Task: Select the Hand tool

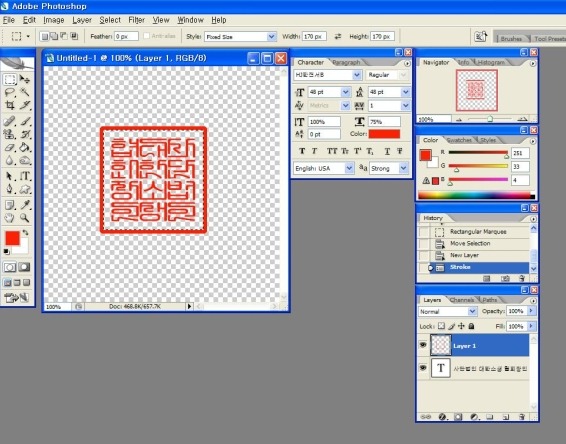Action: (10, 218)
